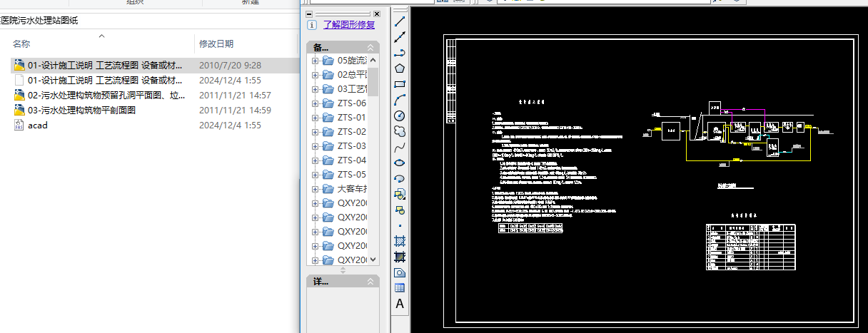Open the 了解图形修复 link
868x333 pixels.
[349, 25]
